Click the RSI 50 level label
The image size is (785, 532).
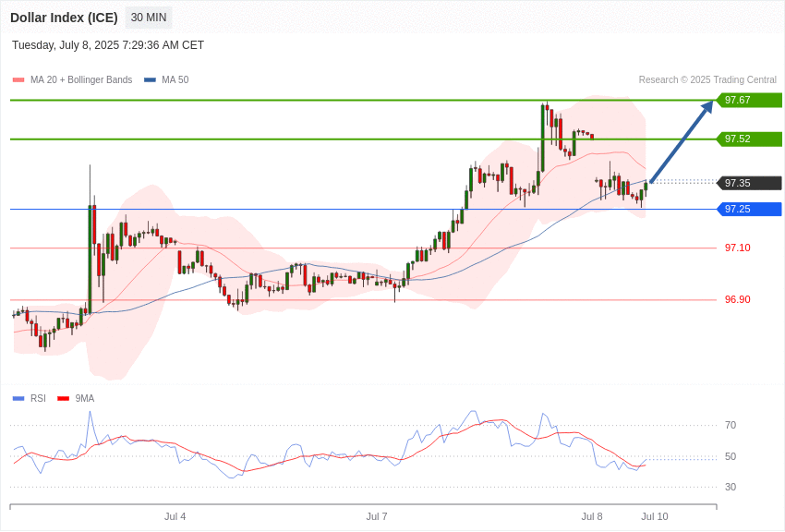(x=731, y=456)
